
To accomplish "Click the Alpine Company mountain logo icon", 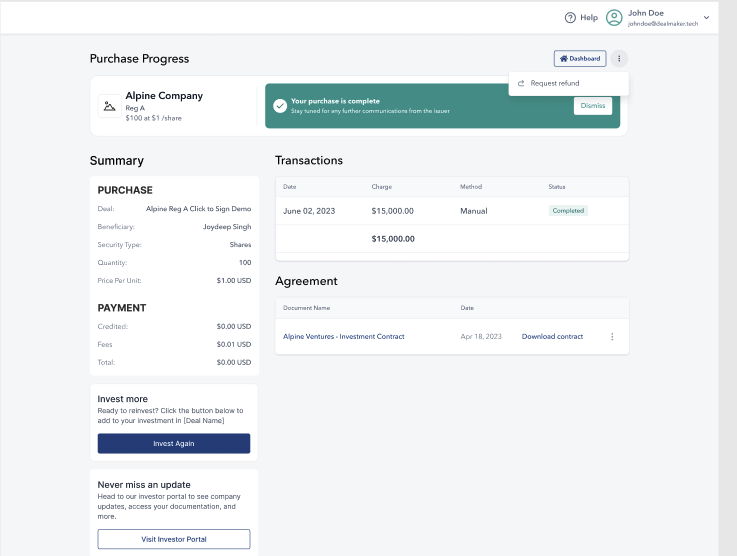I will pyautogui.click(x=110, y=106).
